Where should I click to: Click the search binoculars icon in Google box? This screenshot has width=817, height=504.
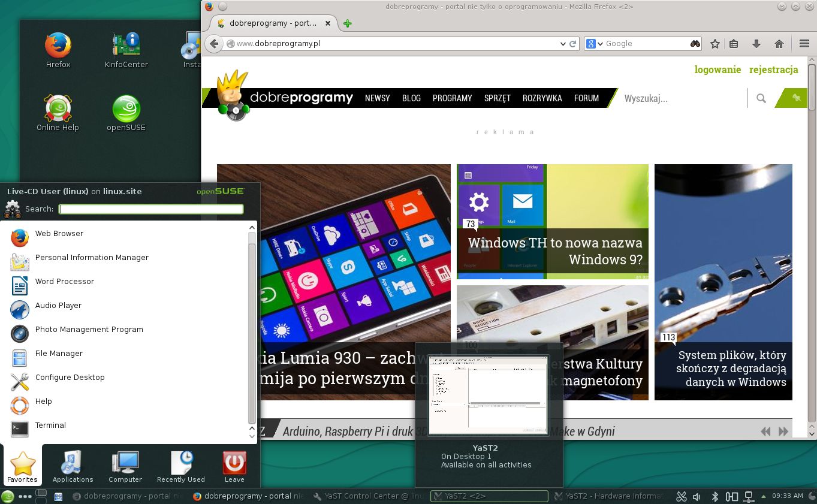(x=695, y=44)
